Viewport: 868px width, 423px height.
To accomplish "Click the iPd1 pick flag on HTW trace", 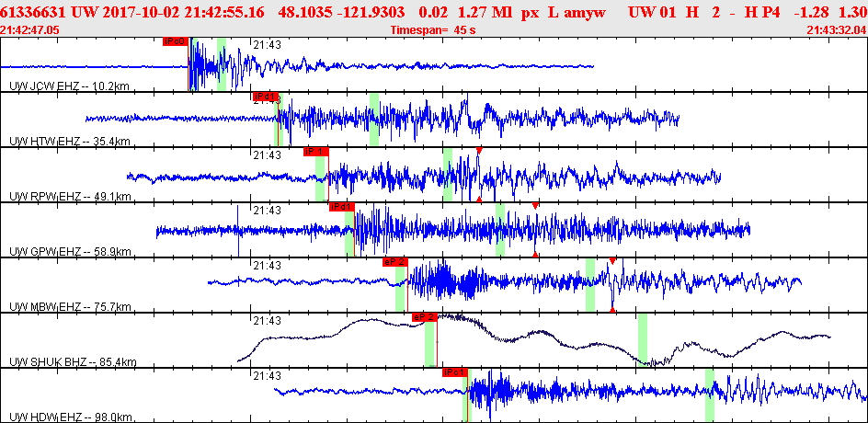I will (265, 97).
